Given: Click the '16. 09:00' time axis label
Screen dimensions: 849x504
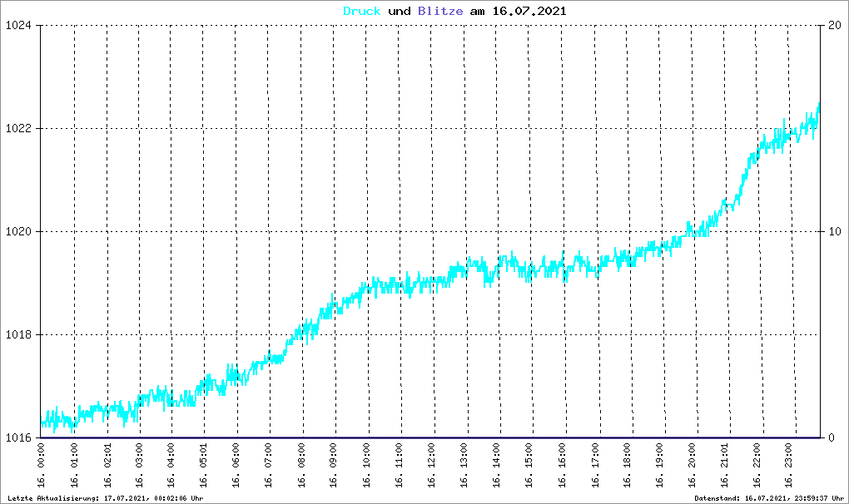Looking at the screenshot, I should coord(334,465).
